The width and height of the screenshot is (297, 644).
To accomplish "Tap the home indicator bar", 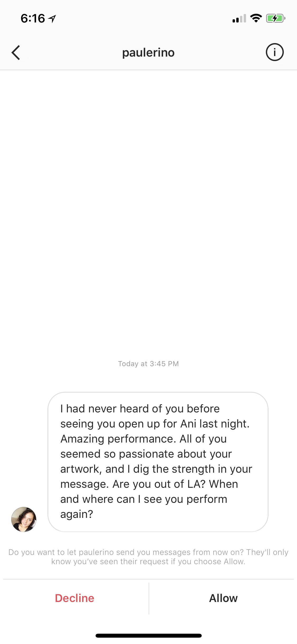I will [148, 636].
